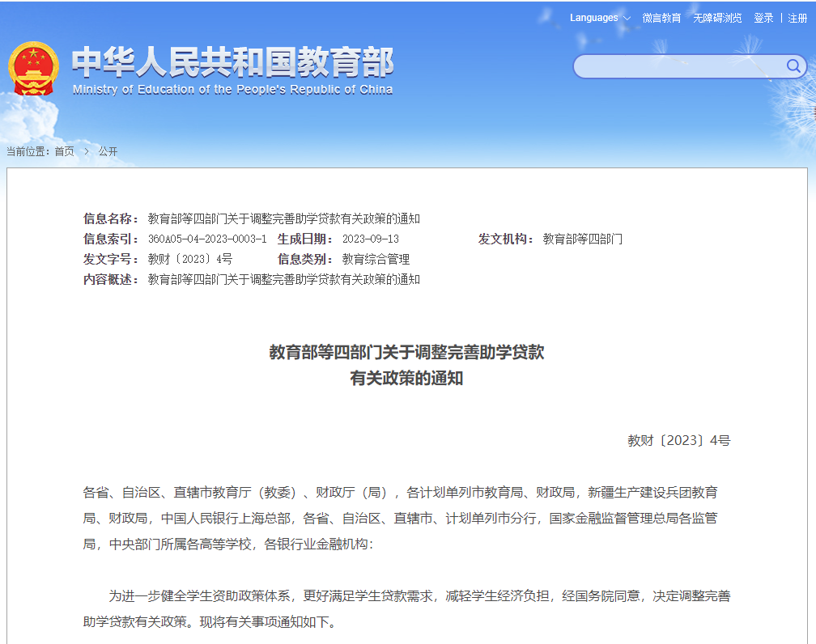Click the English Ministry of Education subtitle
The image size is (816, 644).
tap(232, 89)
